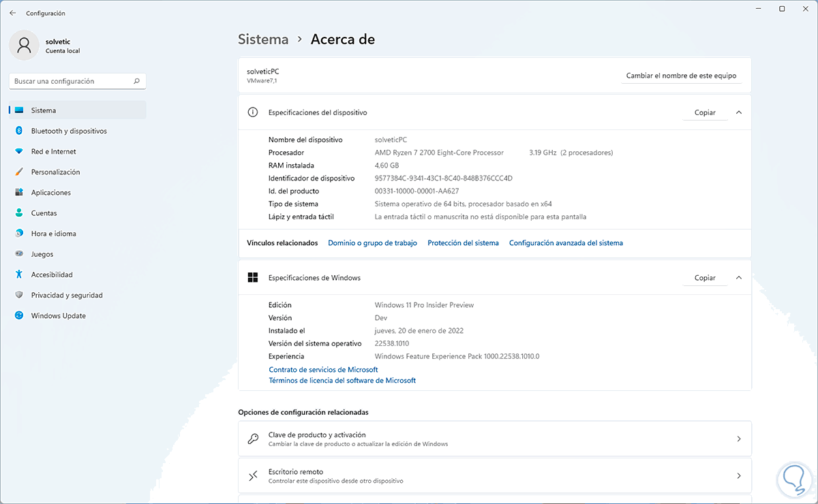Click Cambiar el nombre de este equipo

681,76
